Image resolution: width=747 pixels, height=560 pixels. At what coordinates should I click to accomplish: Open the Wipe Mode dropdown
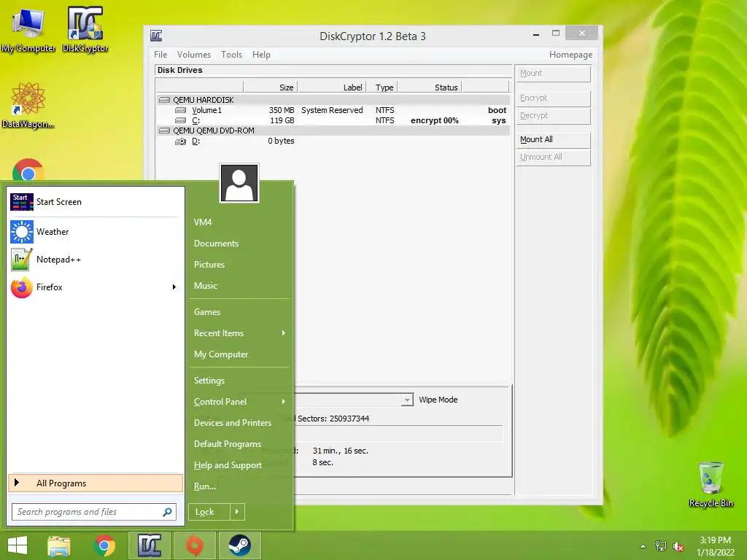[x=406, y=400]
